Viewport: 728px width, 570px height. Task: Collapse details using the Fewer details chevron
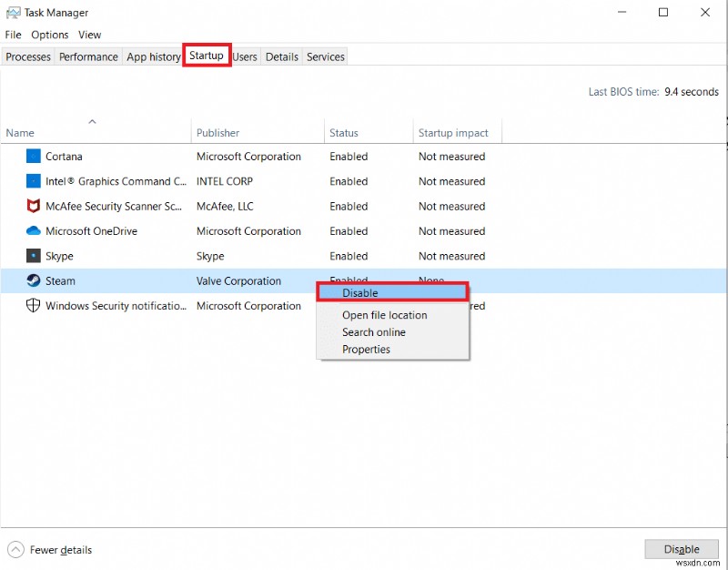[15, 549]
